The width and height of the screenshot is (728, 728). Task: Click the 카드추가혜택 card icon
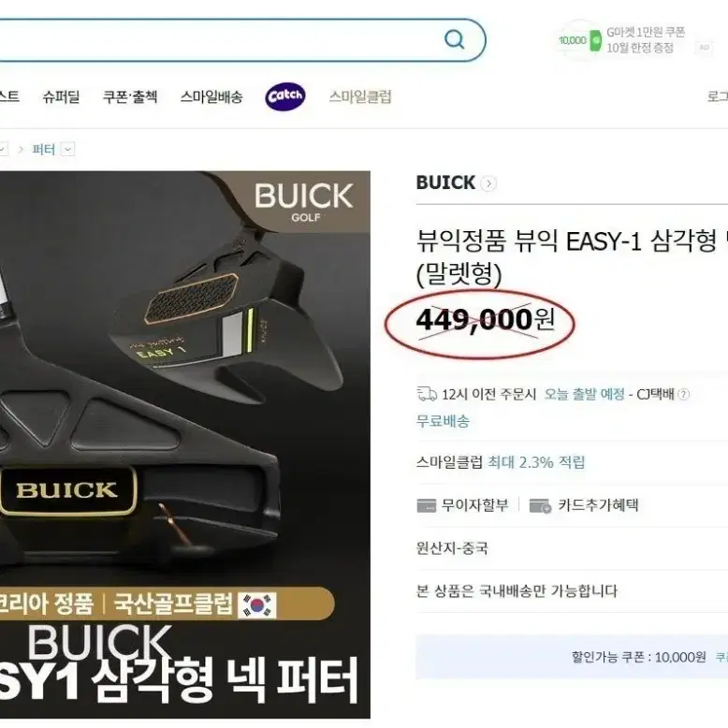[540, 505]
